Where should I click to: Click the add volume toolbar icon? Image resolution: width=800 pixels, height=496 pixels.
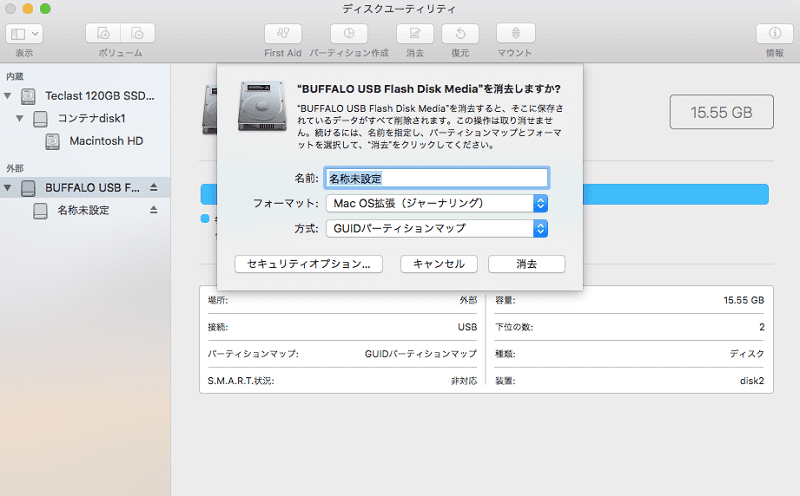click(103, 34)
